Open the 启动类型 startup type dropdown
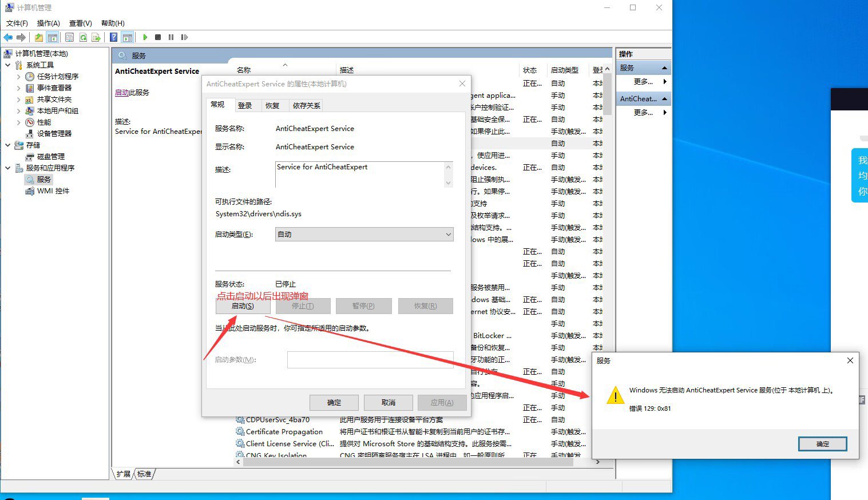Screen dimensions: 868x500 point(364,234)
